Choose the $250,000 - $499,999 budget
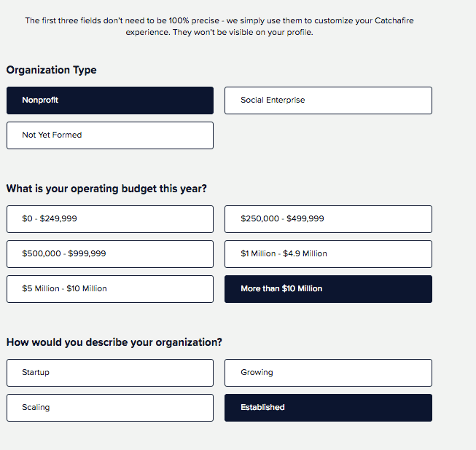476x450 pixels. pyautogui.click(x=328, y=219)
